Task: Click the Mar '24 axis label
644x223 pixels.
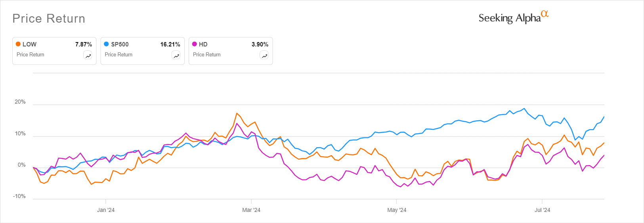Action: 251,210
